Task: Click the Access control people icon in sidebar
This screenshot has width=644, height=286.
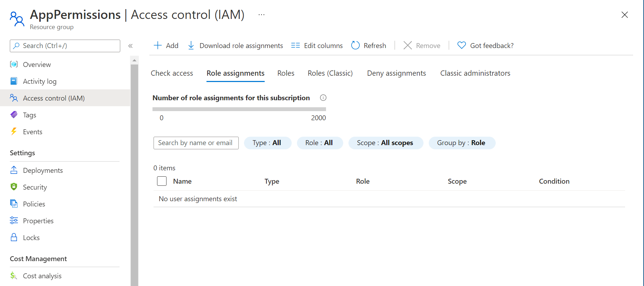Action: point(14,98)
